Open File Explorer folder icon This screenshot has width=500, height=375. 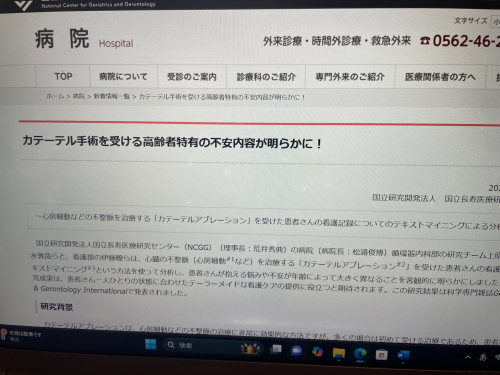coord(339,353)
